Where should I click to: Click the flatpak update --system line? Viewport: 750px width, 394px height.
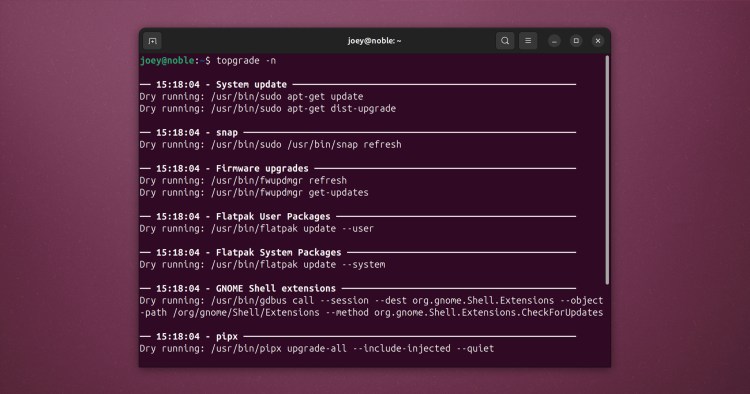point(262,264)
